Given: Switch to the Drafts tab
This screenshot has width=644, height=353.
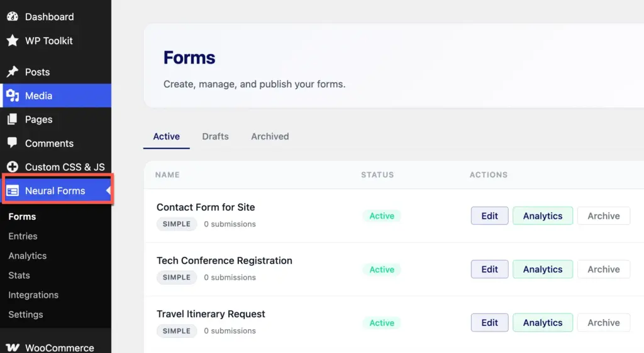Looking at the screenshot, I should [215, 136].
